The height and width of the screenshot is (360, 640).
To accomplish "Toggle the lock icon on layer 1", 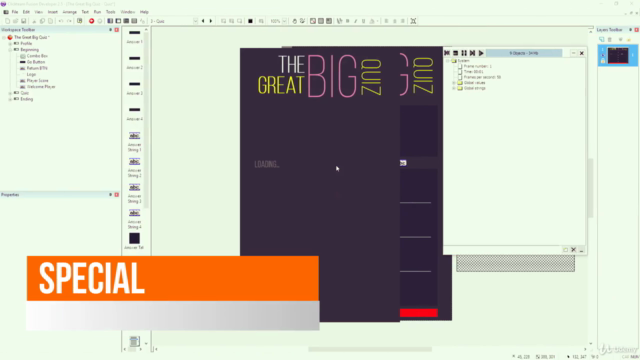I will click(603, 61).
